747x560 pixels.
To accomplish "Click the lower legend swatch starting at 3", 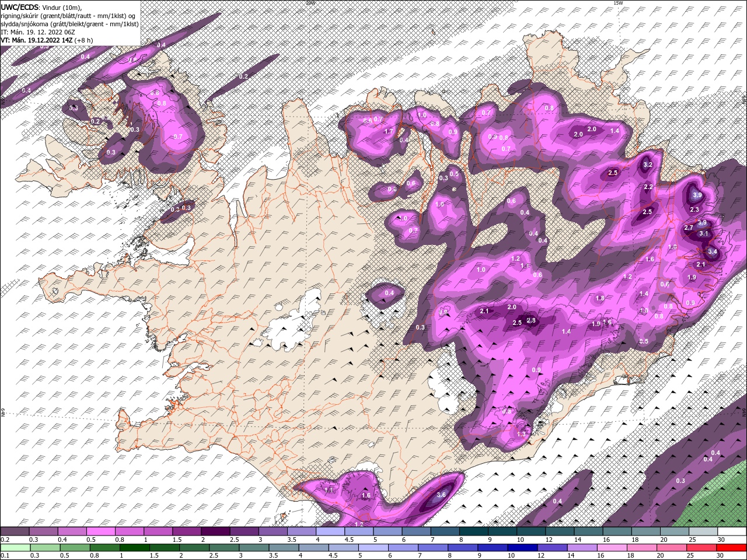I will click(254, 547).
